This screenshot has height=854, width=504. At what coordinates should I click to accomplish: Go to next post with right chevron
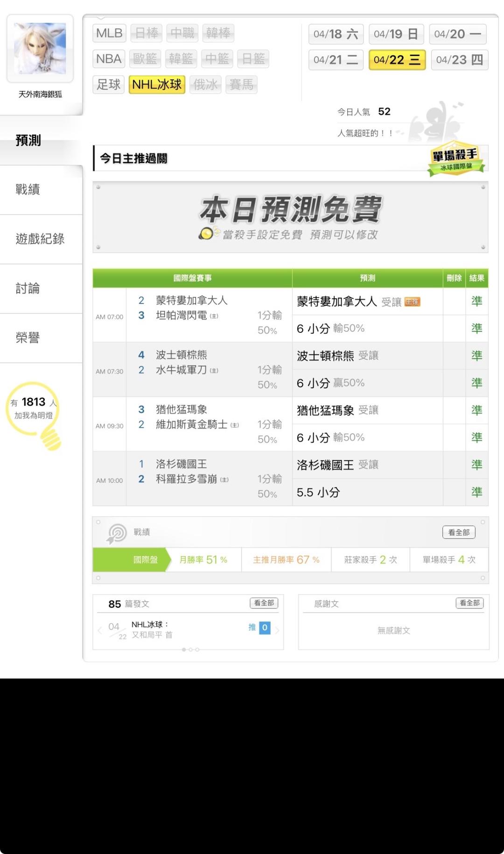point(277,630)
